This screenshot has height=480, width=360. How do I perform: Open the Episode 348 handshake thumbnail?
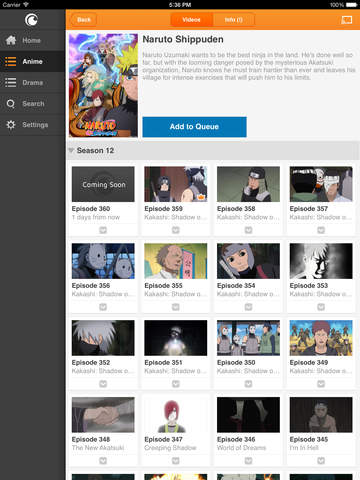point(103,415)
